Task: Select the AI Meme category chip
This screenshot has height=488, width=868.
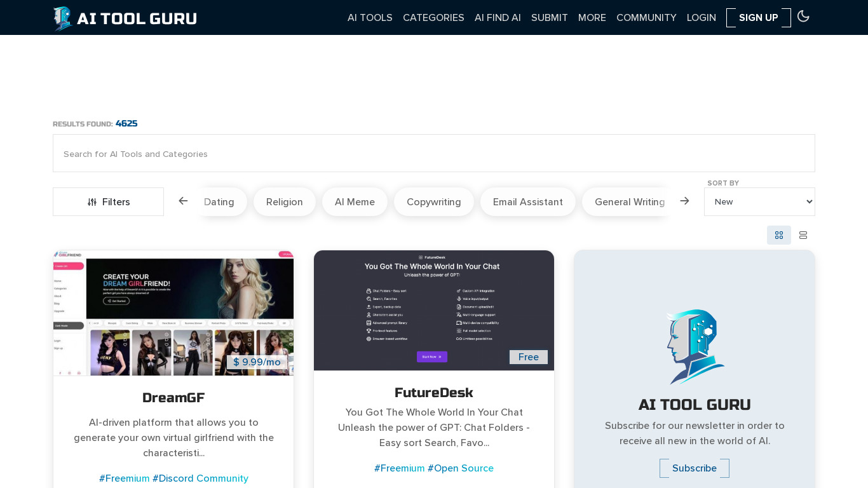Action: point(355,201)
